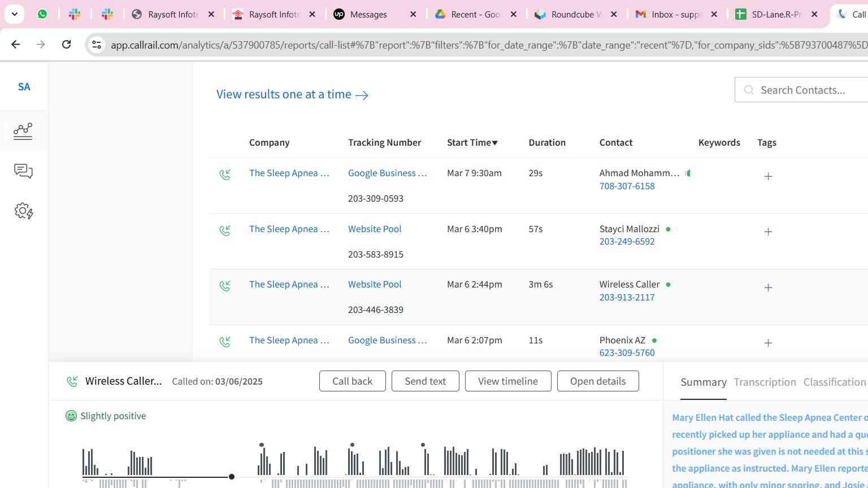Viewport: 868px width, 488px height.
Task: Switch to the WhatsApp pinned tab
Action: coord(42,14)
